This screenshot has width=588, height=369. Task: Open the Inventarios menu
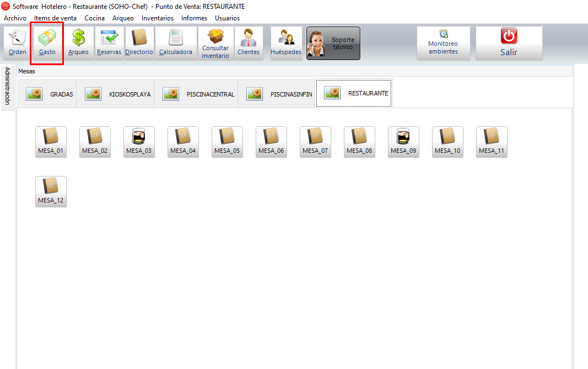coord(157,18)
